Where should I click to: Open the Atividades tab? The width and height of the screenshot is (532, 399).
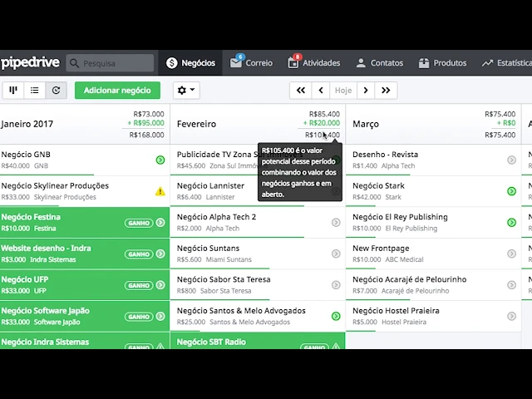314,63
